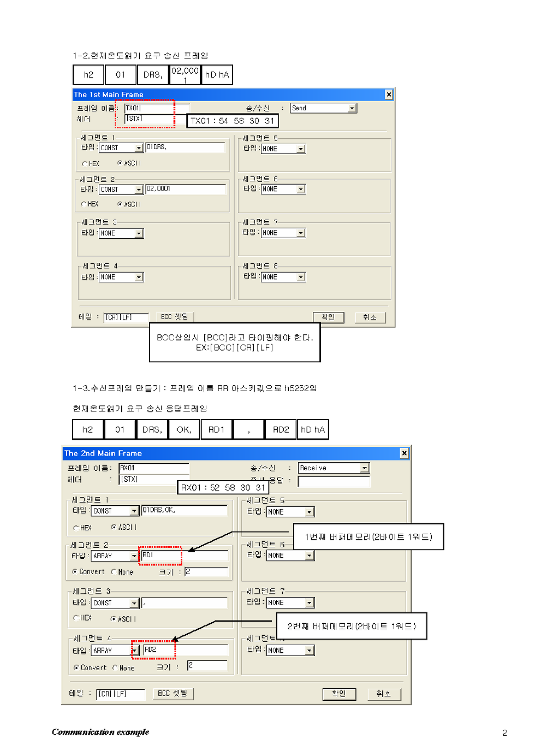The image size is (559, 756).
Task: Expand Segment 2 ARRAY type in 2nd Frame
Action: tap(134, 556)
